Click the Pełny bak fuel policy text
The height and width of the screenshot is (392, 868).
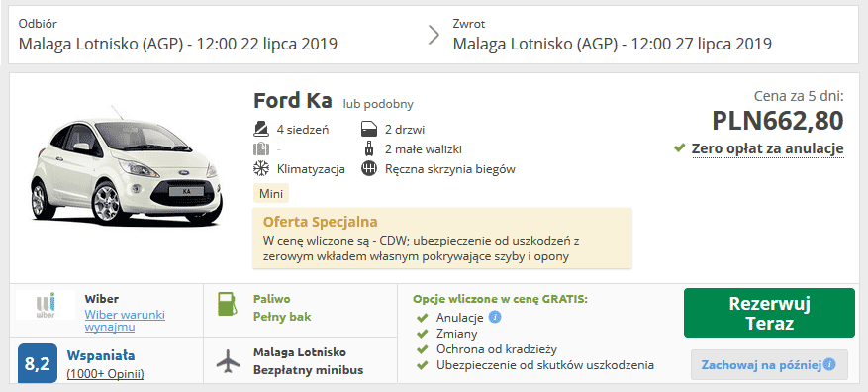tap(282, 317)
